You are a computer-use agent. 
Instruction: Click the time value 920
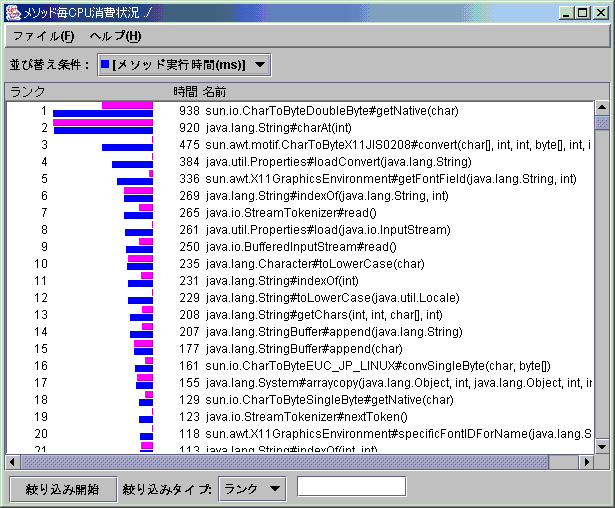pyautogui.click(x=189, y=127)
